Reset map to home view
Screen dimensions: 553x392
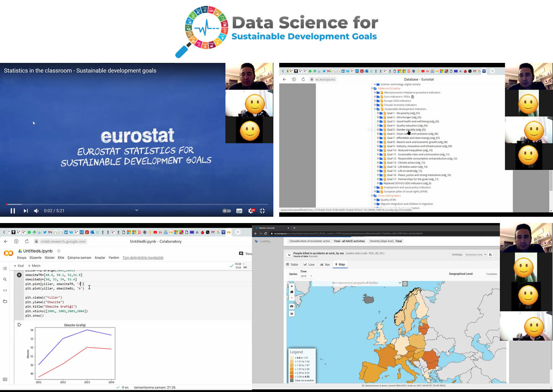point(292,292)
